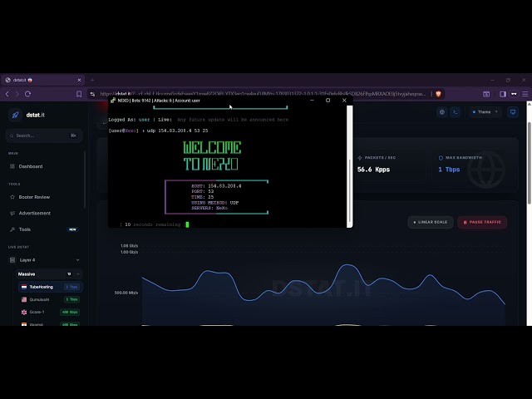Pause the live traffic graph
The width and height of the screenshot is (532, 399).
tap(482, 222)
